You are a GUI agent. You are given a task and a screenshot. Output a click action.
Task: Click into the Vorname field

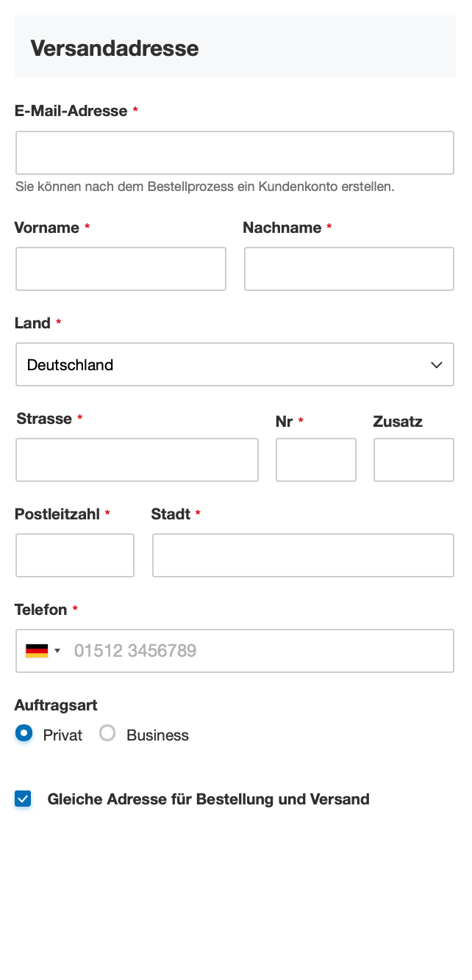pyautogui.click(x=121, y=269)
